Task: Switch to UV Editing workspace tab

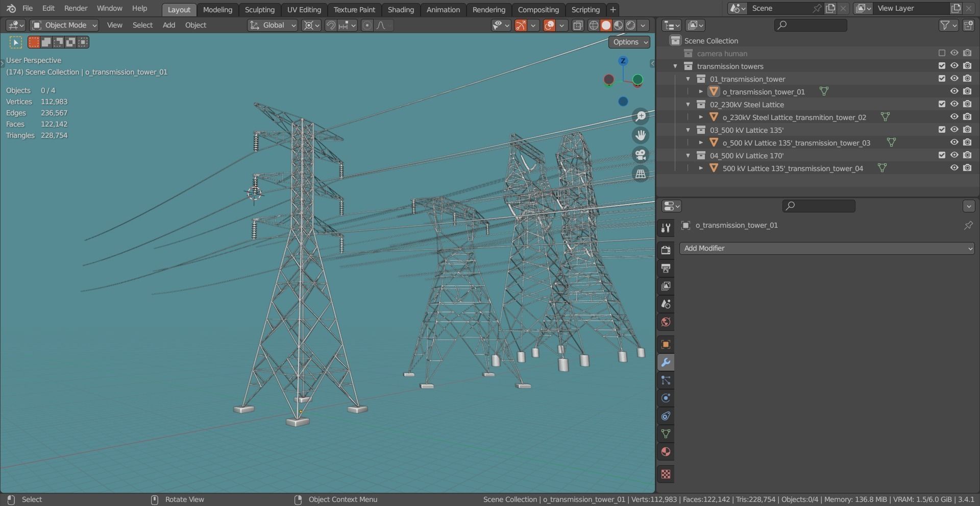Action: pos(304,10)
